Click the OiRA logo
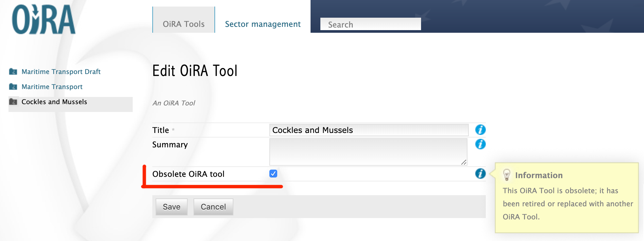The width and height of the screenshot is (644, 241). (x=43, y=20)
